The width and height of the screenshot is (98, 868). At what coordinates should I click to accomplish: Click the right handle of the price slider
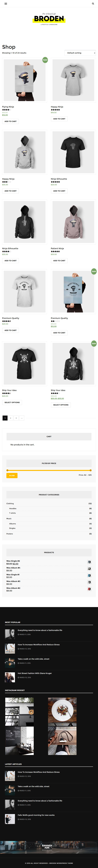[x=91, y=470]
